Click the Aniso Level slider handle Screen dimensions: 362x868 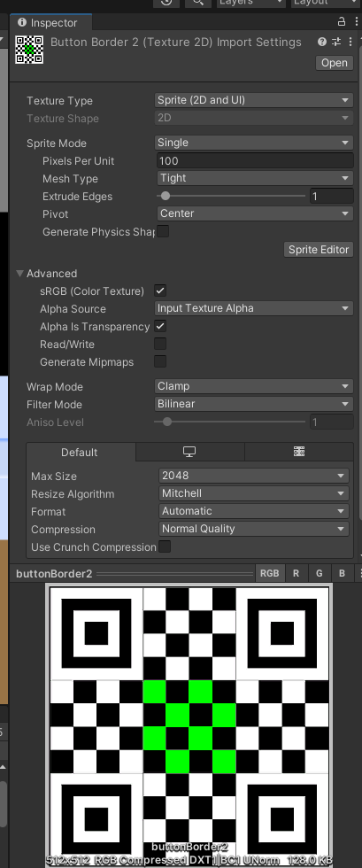pos(167,422)
